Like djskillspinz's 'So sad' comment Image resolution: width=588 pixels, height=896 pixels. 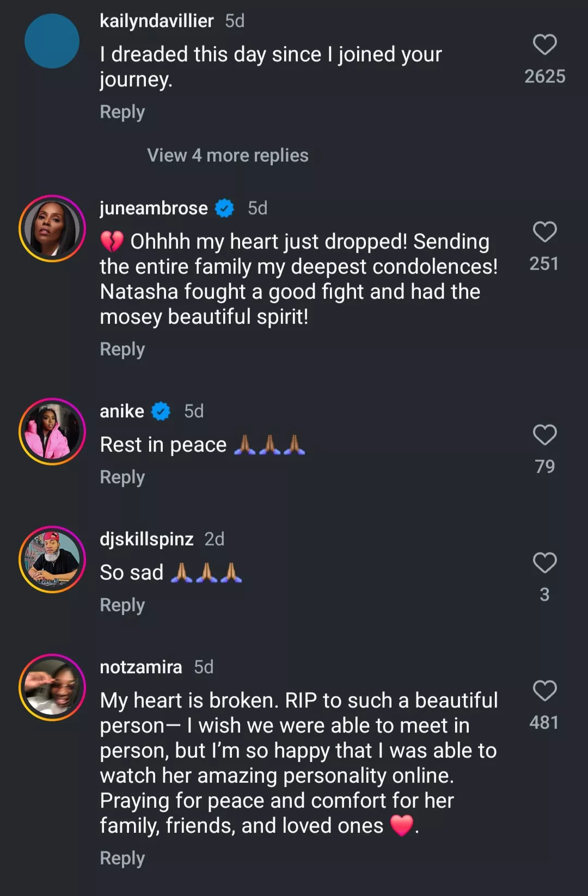coord(544,563)
